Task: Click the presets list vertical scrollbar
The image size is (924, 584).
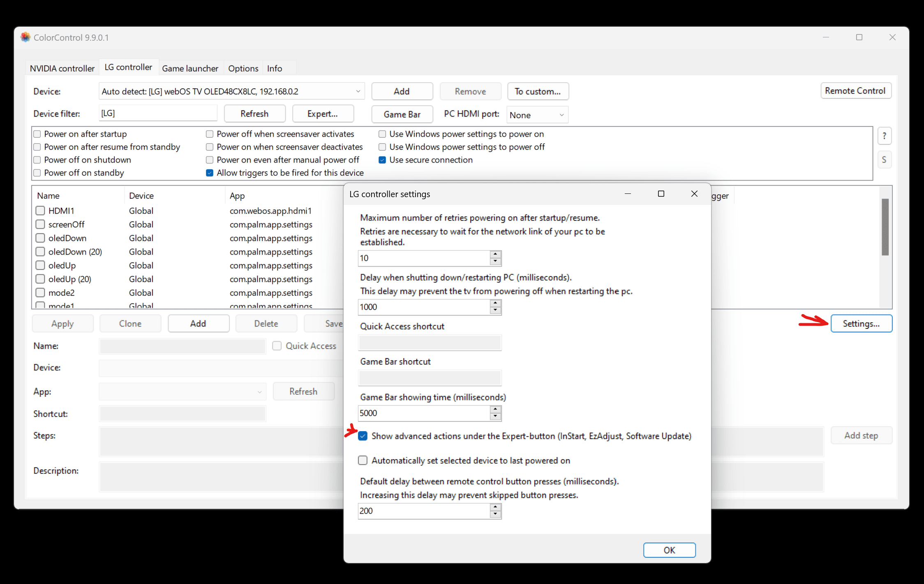Action: [885, 227]
